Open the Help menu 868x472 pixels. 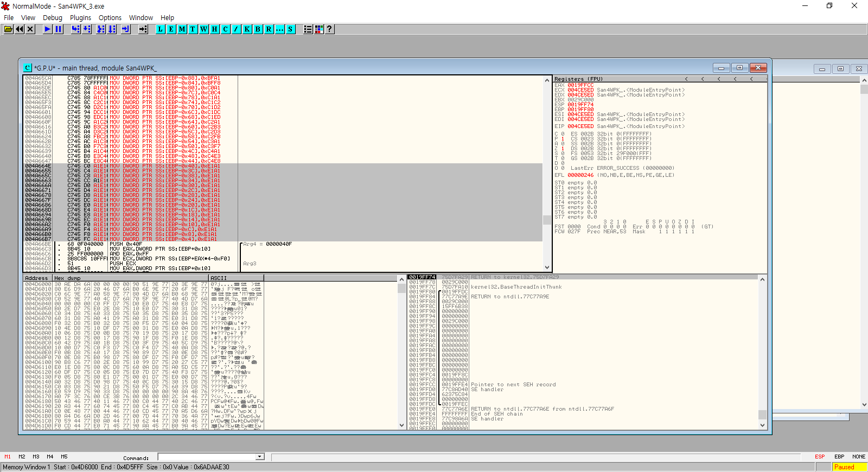(x=168, y=18)
